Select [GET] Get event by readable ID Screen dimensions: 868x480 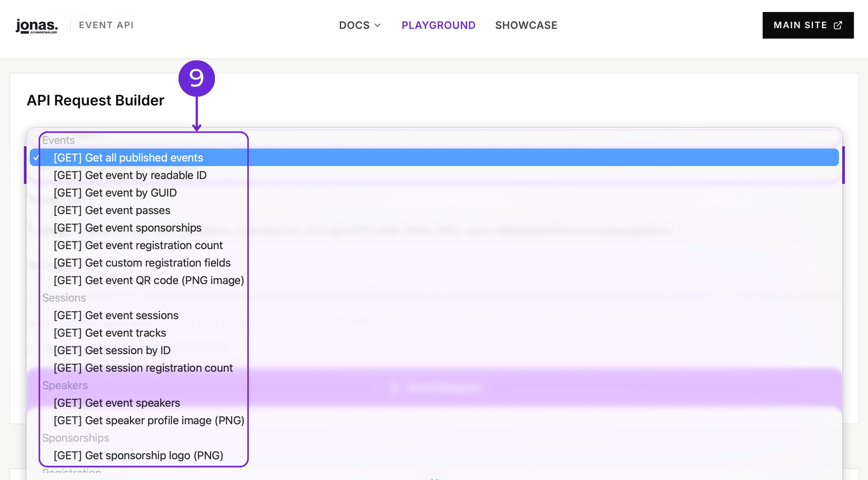434,175
